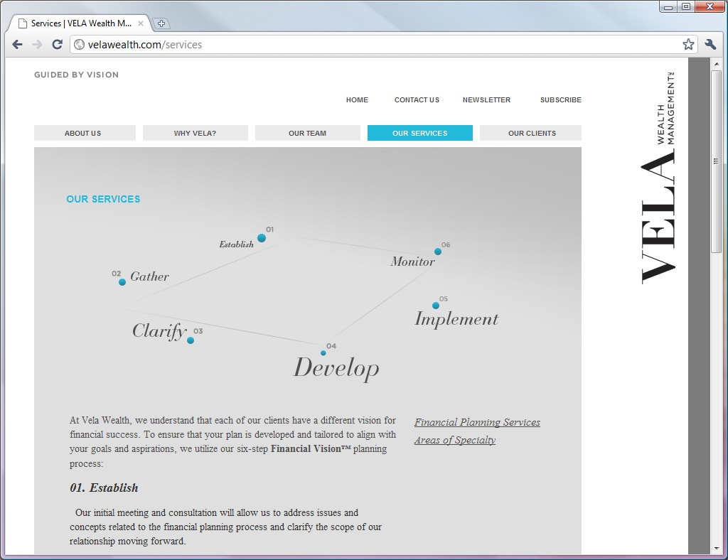Click the scrollbar down arrow
The width and height of the screenshot is (728, 560).
(715, 549)
